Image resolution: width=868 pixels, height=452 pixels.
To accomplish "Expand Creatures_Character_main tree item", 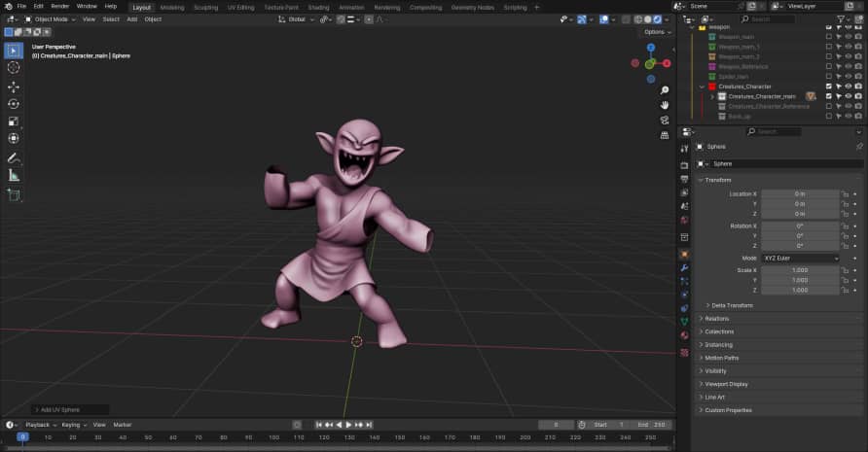I will coord(712,96).
